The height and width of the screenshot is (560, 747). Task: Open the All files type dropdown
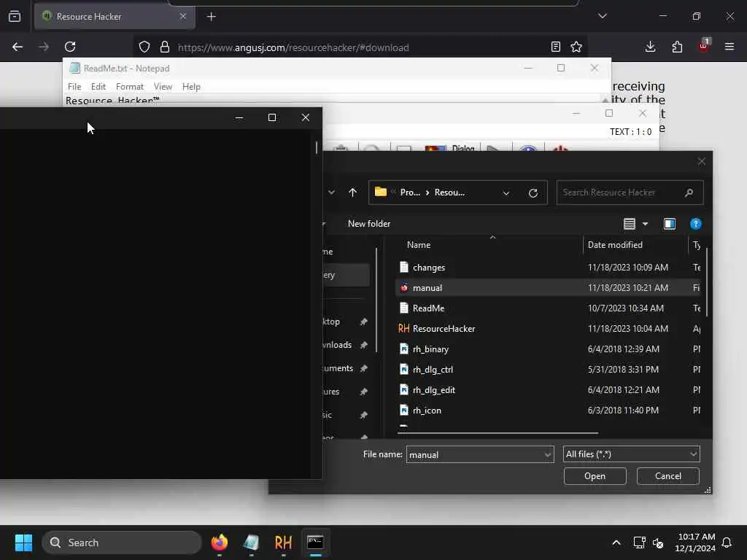[631, 454]
